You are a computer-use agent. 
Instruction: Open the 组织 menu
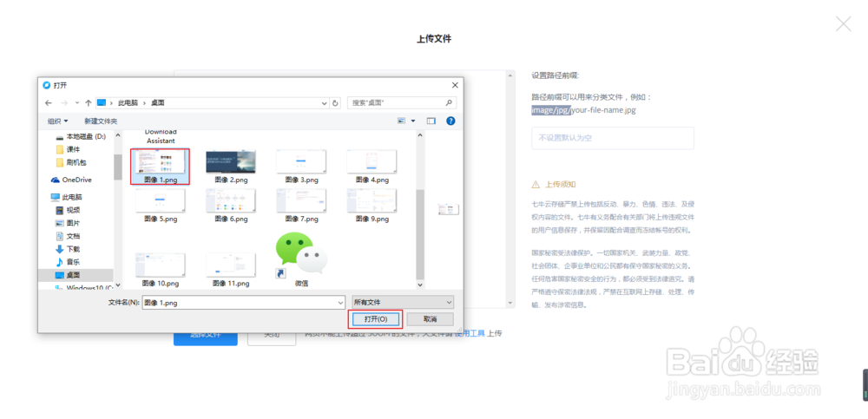[x=57, y=121]
